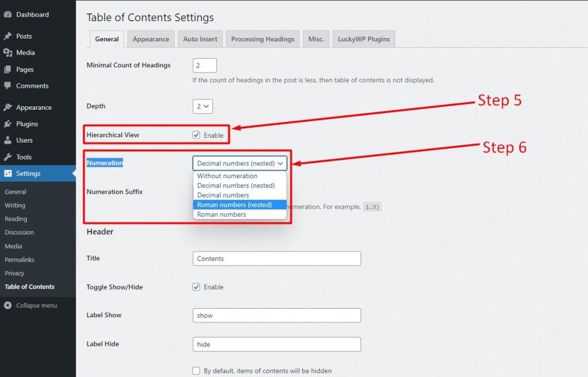Pick plain 'Roman numbers' option

coord(240,214)
